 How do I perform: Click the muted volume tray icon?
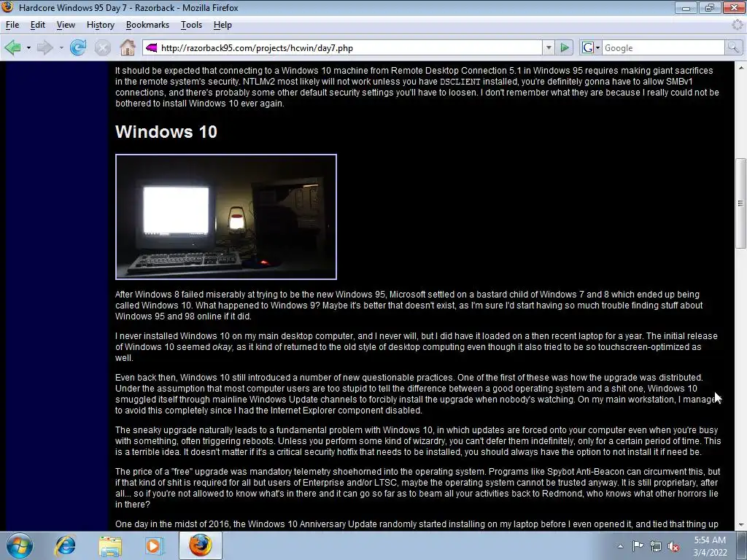[673, 546]
